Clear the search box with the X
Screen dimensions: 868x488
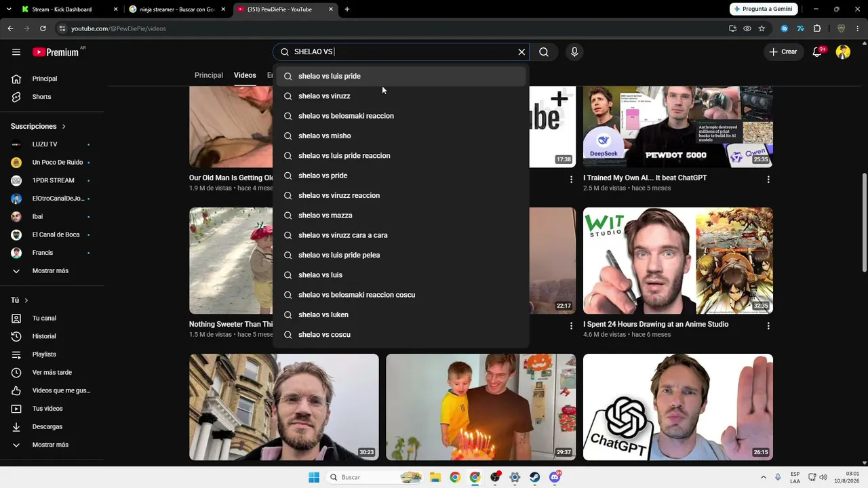pos(521,52)
